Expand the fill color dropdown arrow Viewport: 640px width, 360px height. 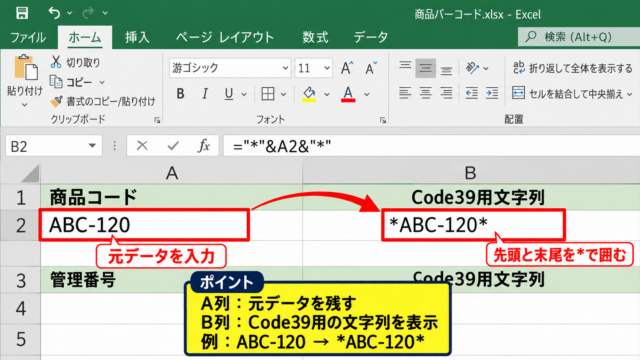327,94
